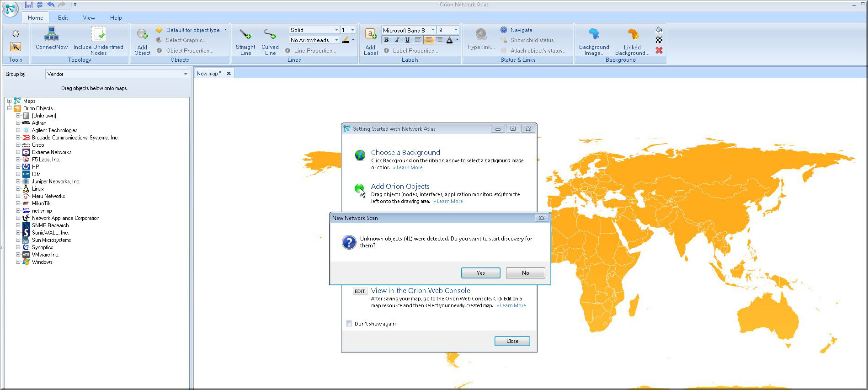Click the Choose a Background heading
Image resolution: width=868 pixels, height=390 pixels.
tap(405, 153)
